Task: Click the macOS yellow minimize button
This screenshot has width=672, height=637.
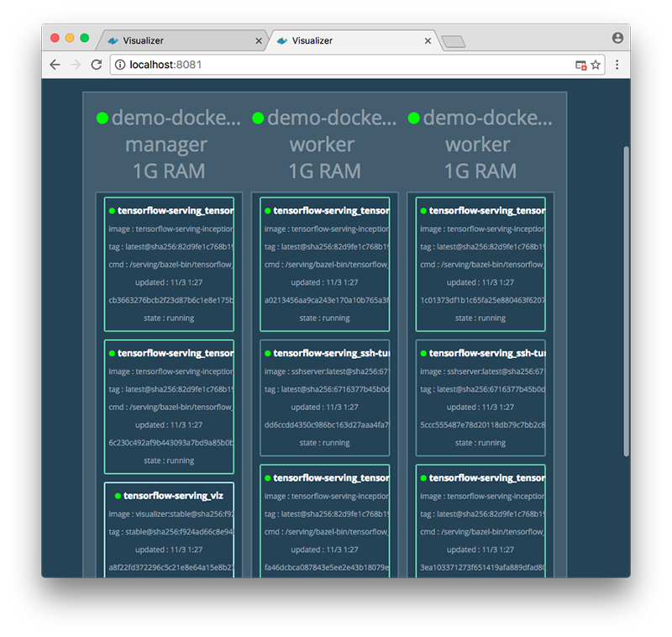Action: pos(70,38)
